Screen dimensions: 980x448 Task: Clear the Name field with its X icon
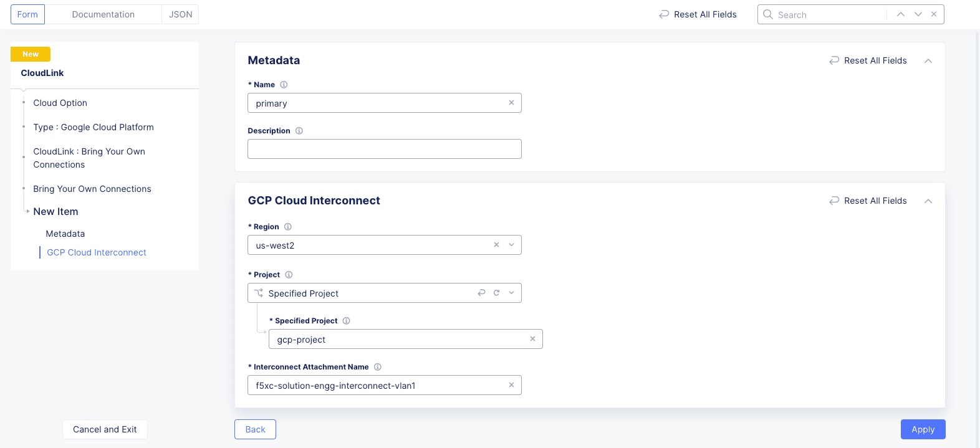511,103
